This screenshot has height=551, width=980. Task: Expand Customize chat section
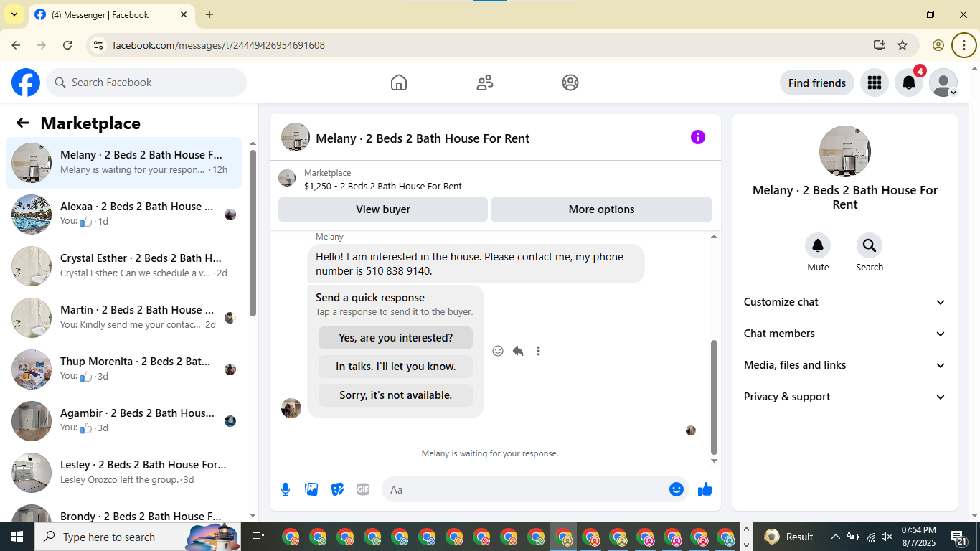pyautogui.click(x=845, y=302)
